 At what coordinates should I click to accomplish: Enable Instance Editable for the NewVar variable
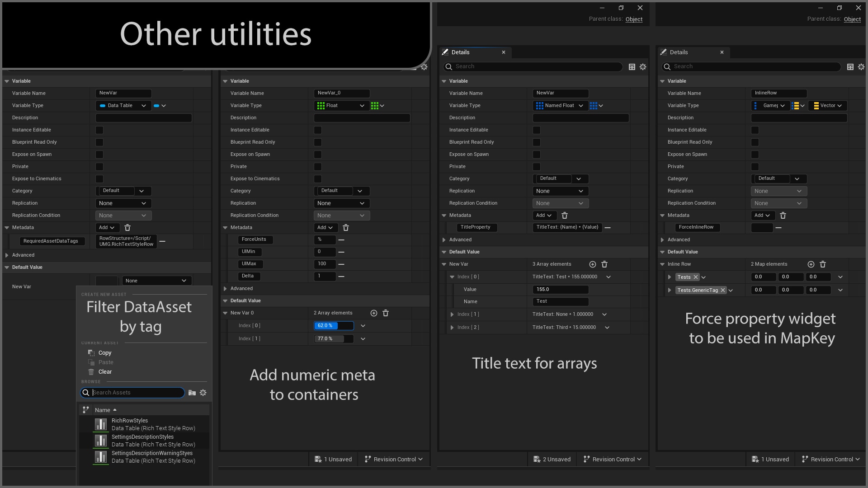(x=99, y=130)
